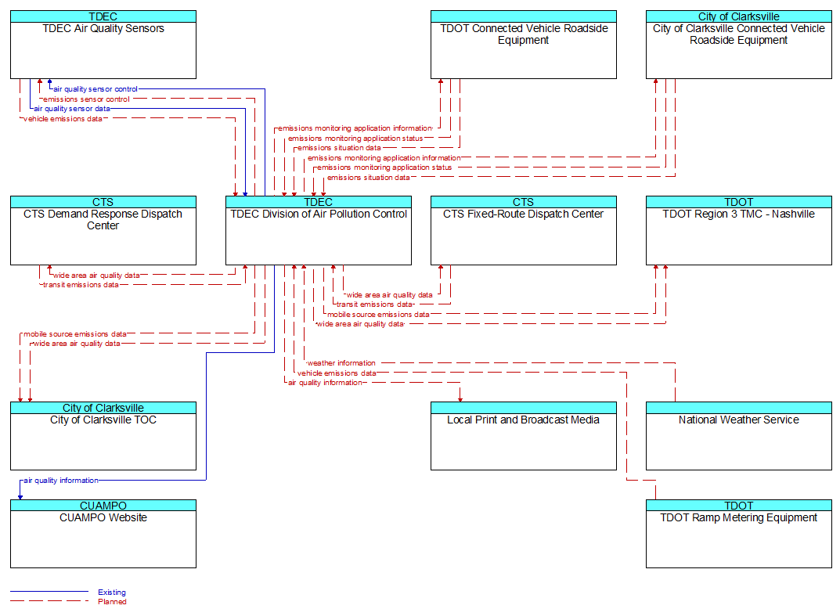Click the TDOT Ramp Metering Equipment box

(739, 534)
